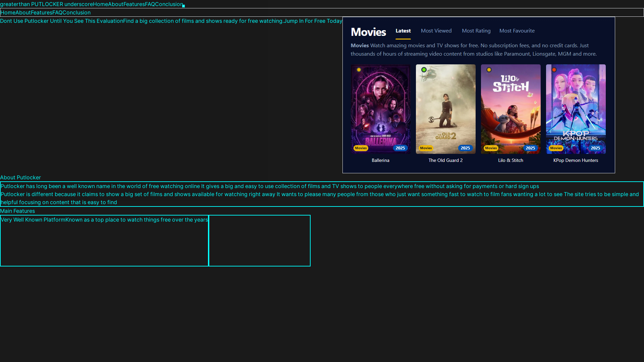Viewport: 644px width, 362px height.
Task: Click the Lilo & Stitch title caption
Action: point(511,160)
